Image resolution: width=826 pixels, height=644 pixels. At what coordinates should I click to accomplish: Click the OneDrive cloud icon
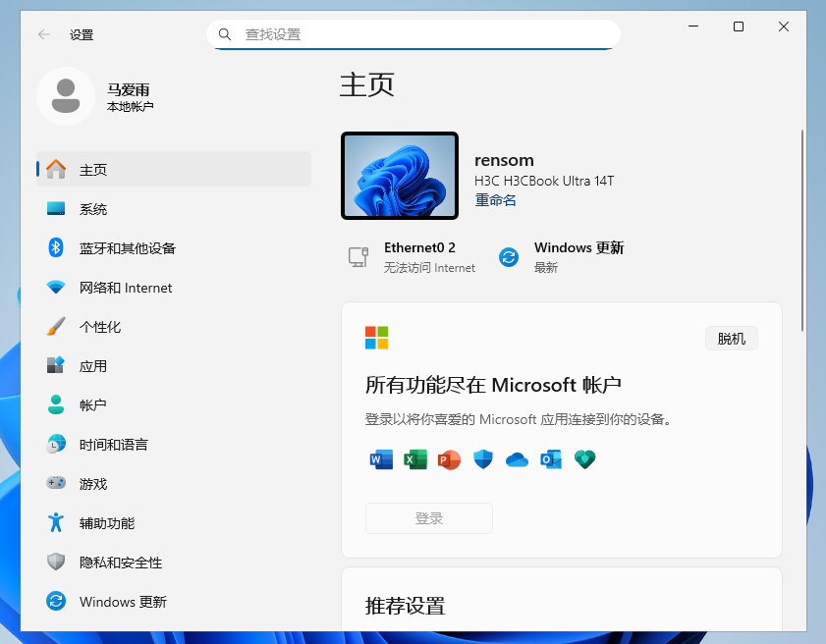point(517,459)
